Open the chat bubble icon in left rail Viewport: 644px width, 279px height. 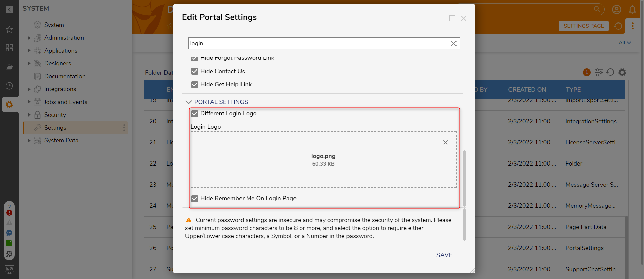pyautogui.click(x=9, y=233)
